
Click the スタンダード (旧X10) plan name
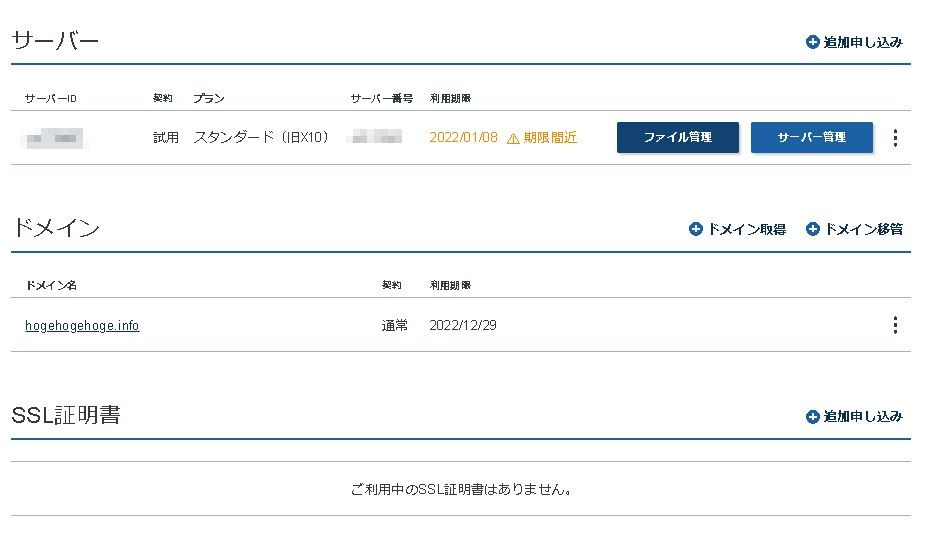point(261,138)
